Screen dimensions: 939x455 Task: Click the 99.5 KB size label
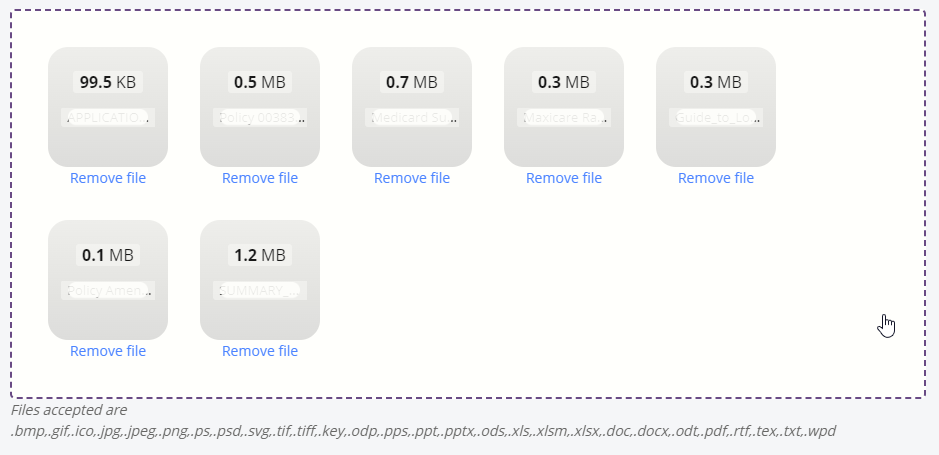[x=108, y=82]
